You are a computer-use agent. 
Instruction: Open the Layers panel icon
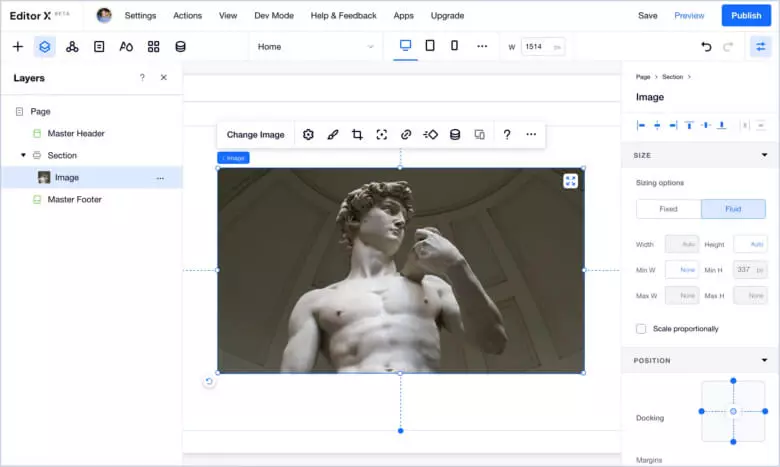coord(45,47)
